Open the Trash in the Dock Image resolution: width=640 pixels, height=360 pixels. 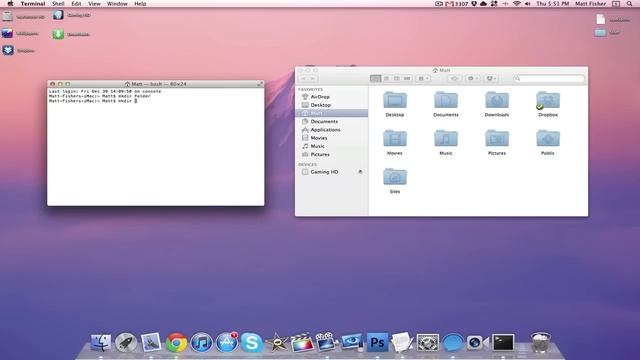coord(541,342)
